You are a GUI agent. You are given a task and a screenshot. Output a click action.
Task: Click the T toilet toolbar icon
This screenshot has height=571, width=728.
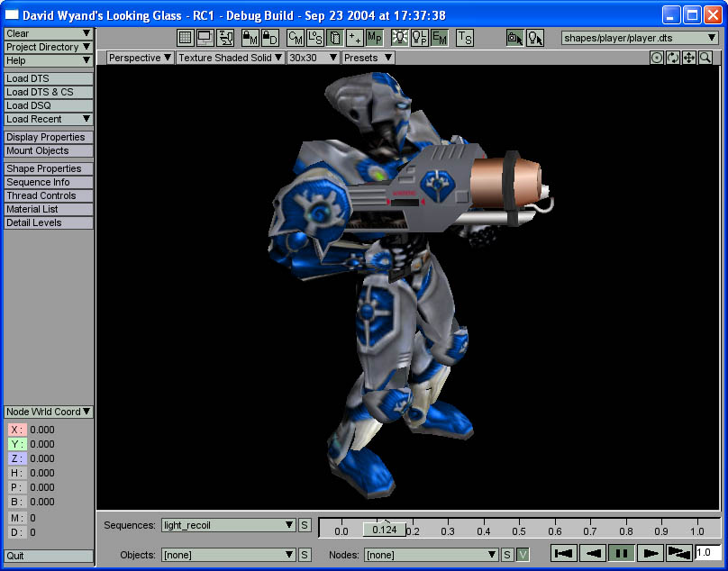pos(225,38)
